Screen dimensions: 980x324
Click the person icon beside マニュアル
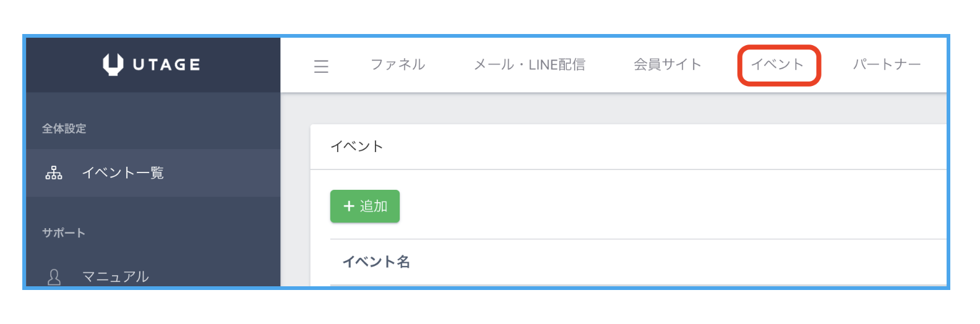point(54,276)
